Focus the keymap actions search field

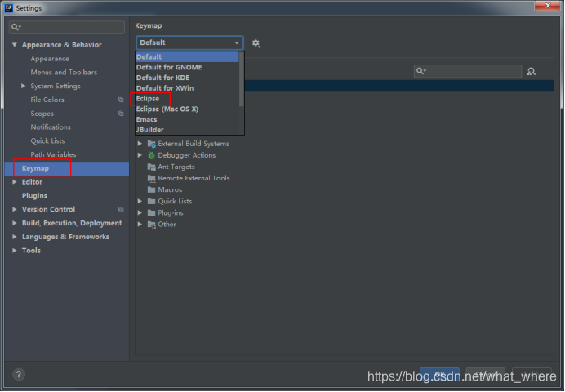click(468, 71)
